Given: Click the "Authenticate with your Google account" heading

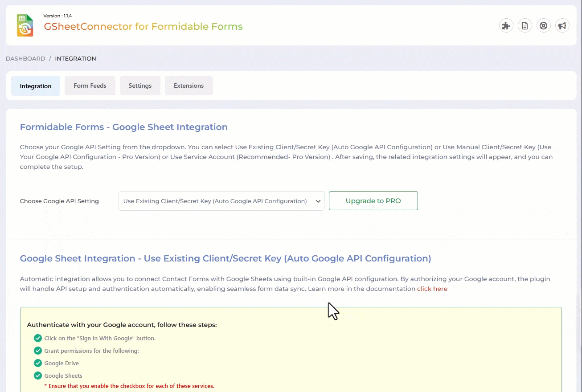Looking at the screenshot, I should pos(122,325).
